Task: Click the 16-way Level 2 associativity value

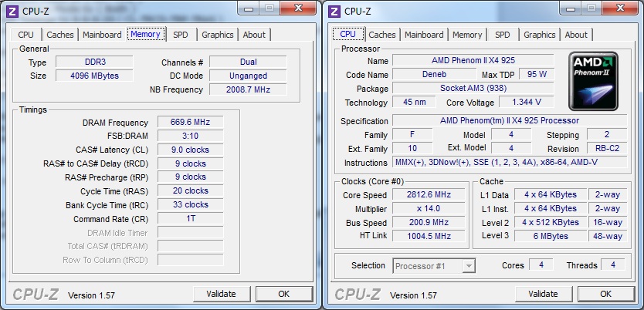Action: coord(608,222)
